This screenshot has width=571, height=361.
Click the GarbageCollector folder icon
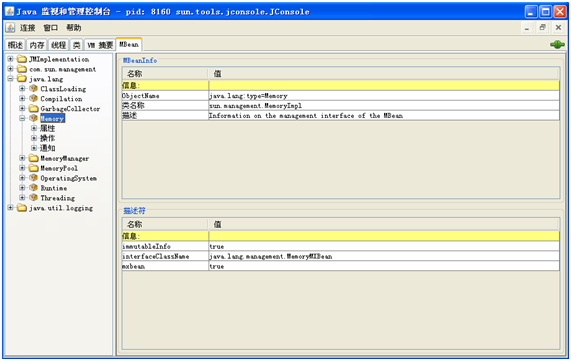tap(34, 109)
